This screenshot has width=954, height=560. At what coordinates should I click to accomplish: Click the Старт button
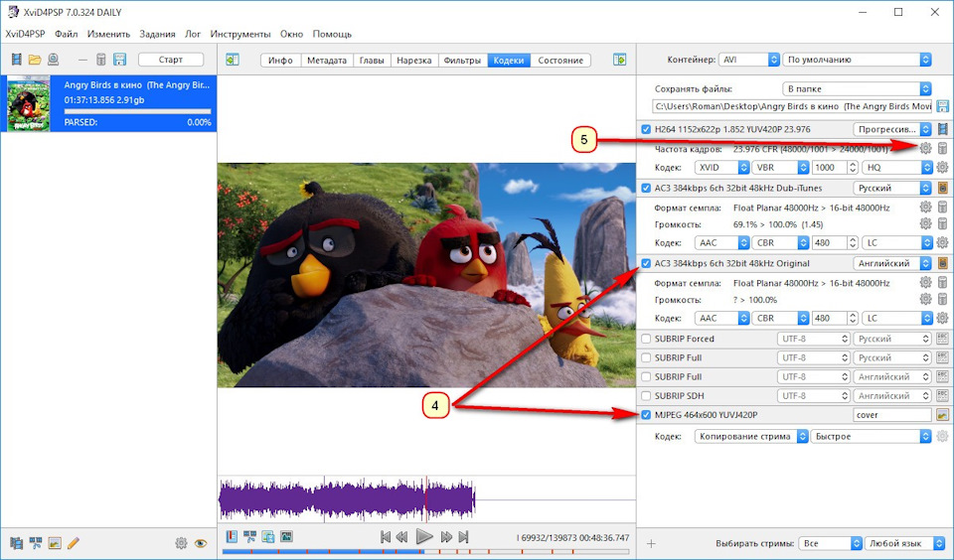(170, 60)
